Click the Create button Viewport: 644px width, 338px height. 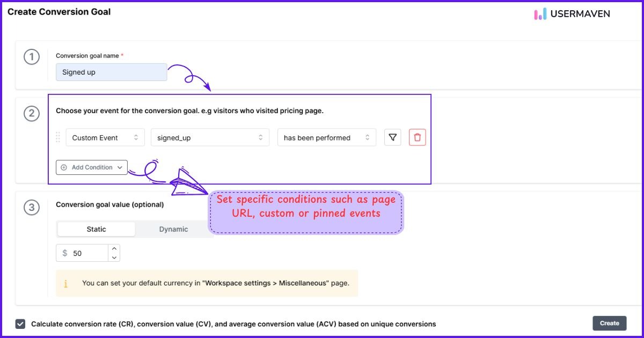[609, 323]
